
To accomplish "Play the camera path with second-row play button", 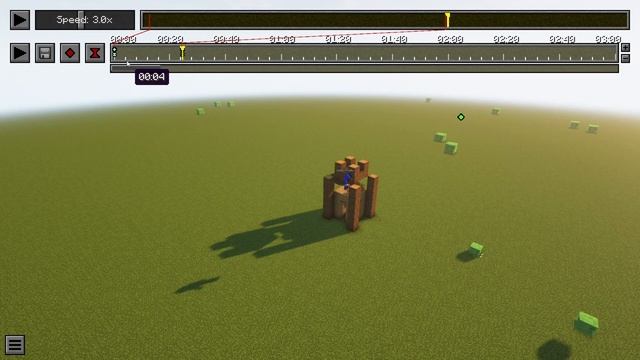I will [x=20, y=53].
